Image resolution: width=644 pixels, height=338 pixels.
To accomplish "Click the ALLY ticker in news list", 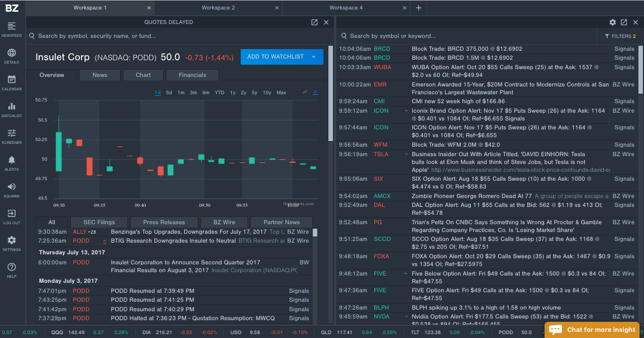I will [80, 232].
